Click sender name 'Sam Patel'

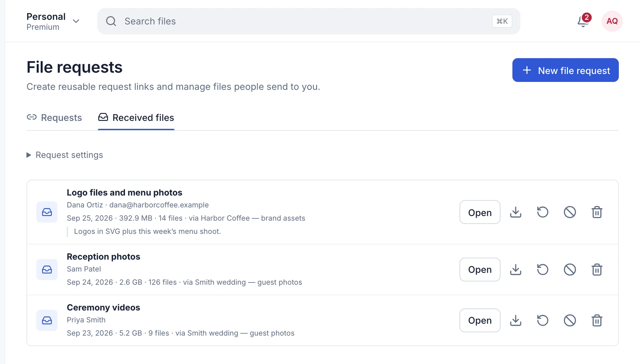click(84, 269)
